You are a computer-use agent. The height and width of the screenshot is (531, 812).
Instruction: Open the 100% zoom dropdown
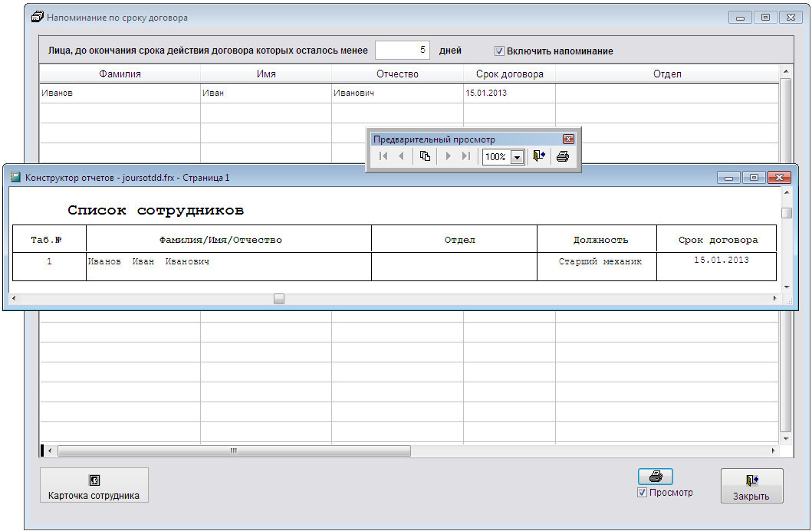tap(517, 157)
